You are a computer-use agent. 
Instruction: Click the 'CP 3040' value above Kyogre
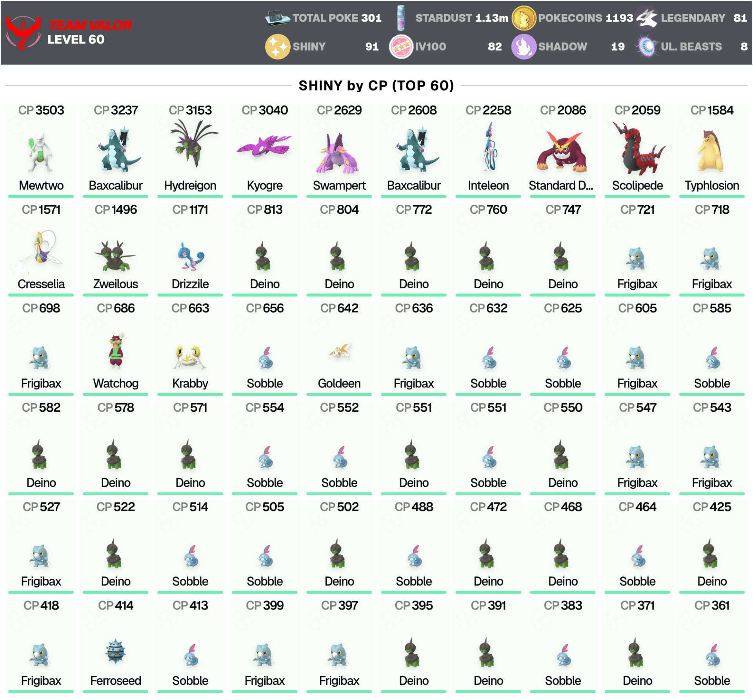[x=265, y=110]
